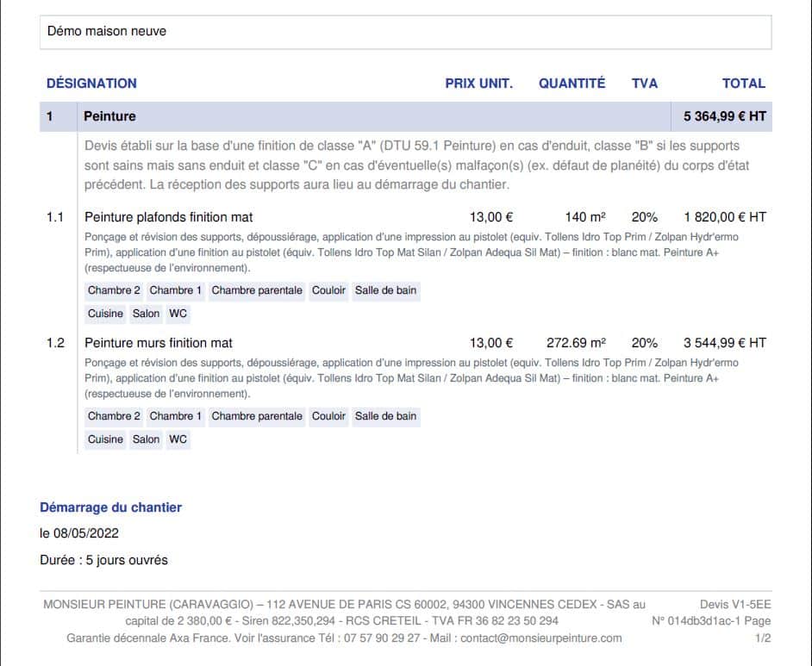
Task: Click the 140 m² quantity value
Action: [x=585, y=217]
